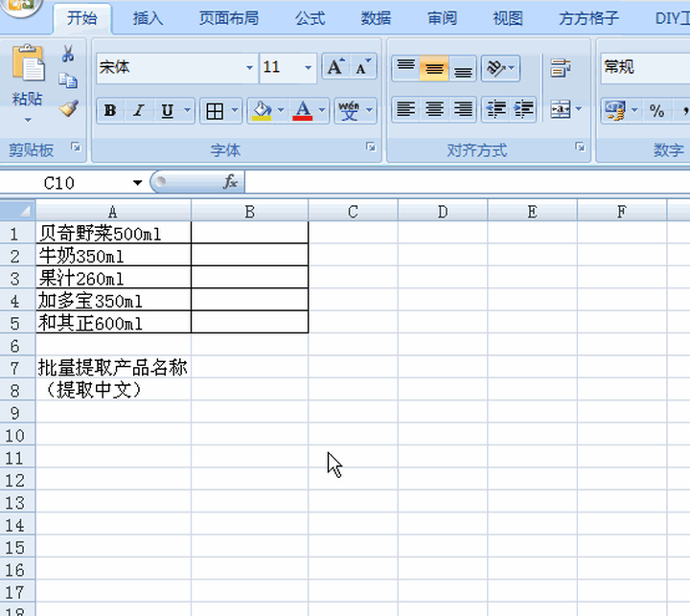This screenshot has height=616, width=690.
Task: Select column B header
Action: 249,212
